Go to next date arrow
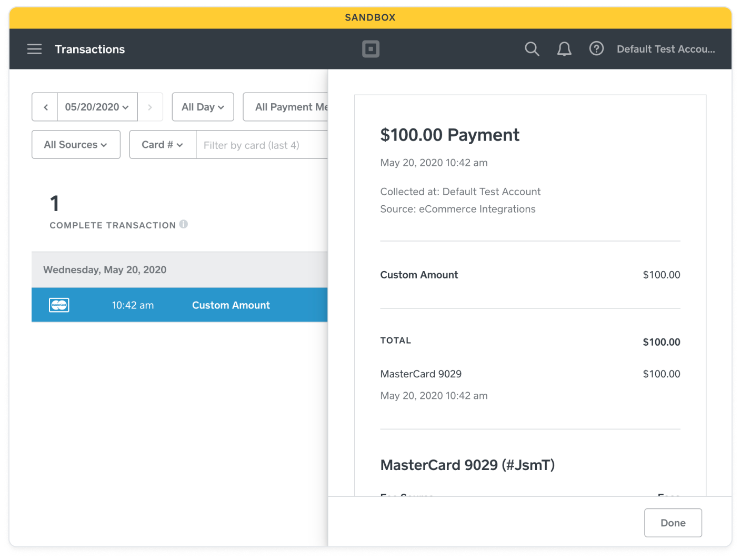Screen dimensions: 741x560 150,107
